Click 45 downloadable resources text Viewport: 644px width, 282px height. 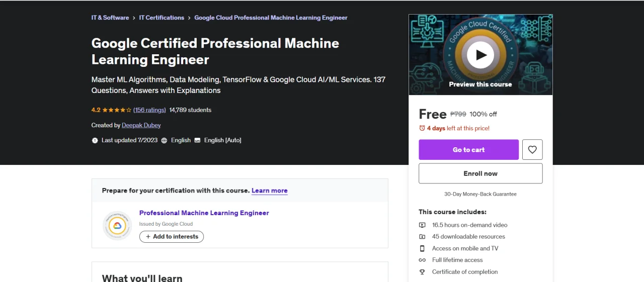(468, 237)
